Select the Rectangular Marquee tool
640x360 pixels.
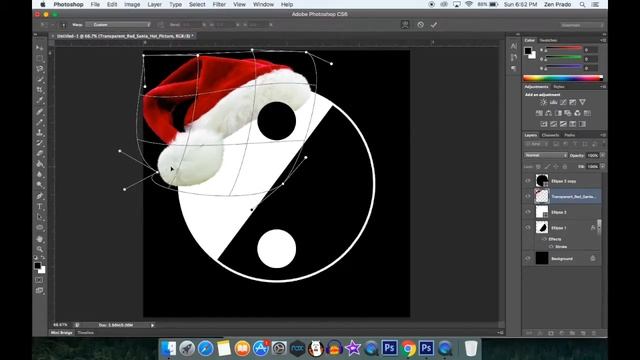point(40,59)
